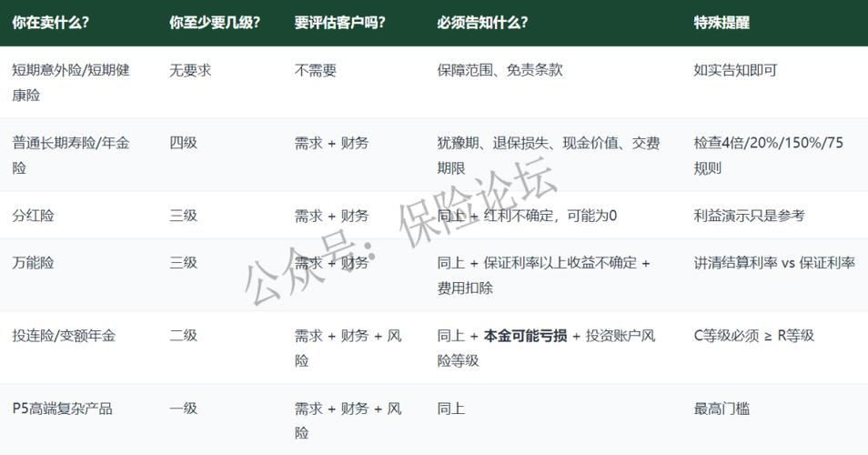Viewport: 868px width, 455px height.
Task: Click the cell '最高门槛'
Action: click(722, 409)
